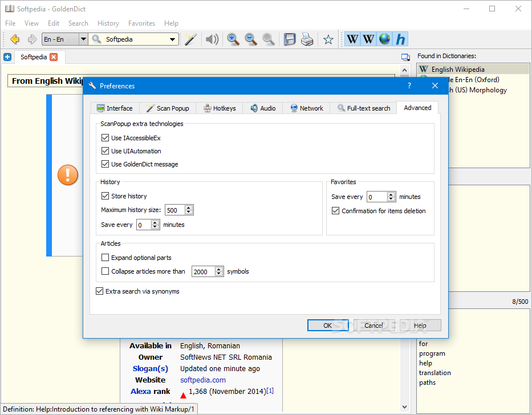Toggle Use GoldenDict message checkbox
Screen dimensions: 532x415
105,164
